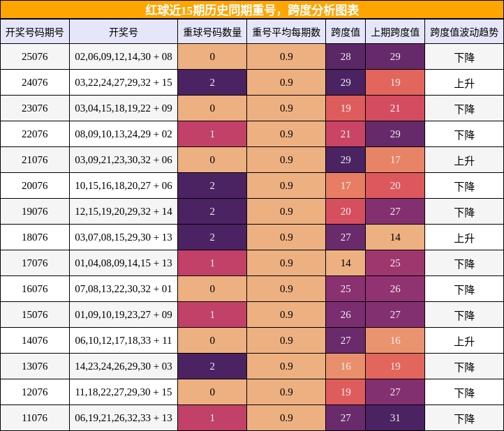Click previous span value 31 in row 11076

coord(395,418)
